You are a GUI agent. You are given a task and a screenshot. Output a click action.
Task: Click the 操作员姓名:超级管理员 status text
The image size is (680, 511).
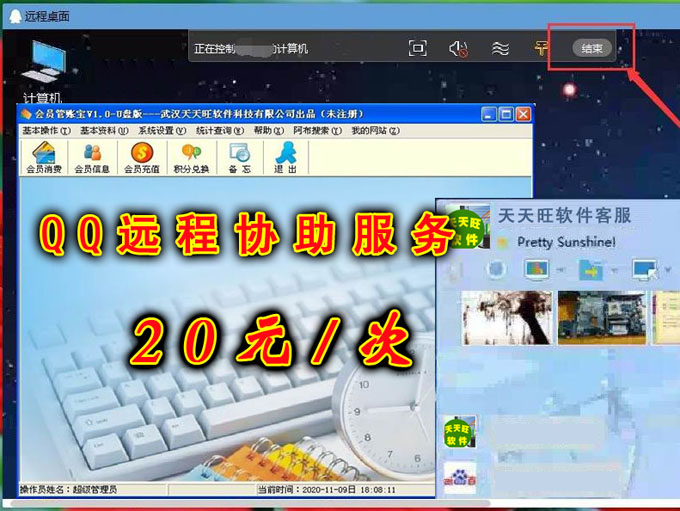68,490
